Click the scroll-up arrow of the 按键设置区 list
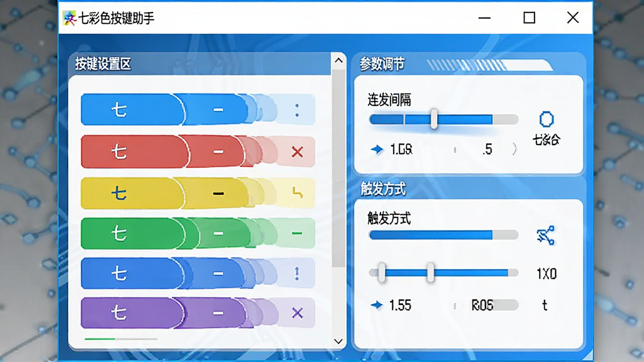644x362 pixels. (x=338, y=61)
